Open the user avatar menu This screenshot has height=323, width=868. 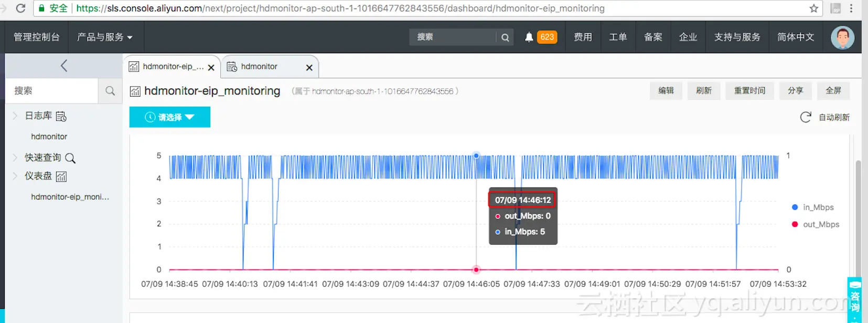(x=842, y=37)
